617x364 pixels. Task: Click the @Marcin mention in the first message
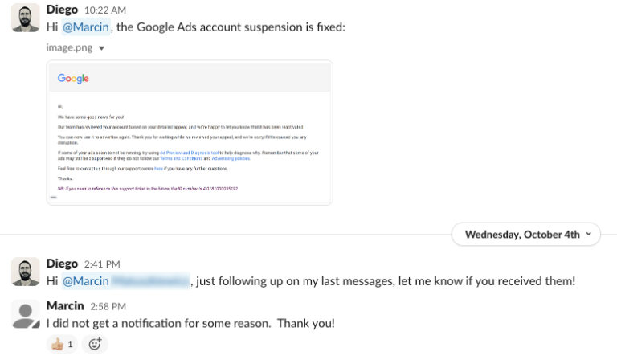pos(84,27)
